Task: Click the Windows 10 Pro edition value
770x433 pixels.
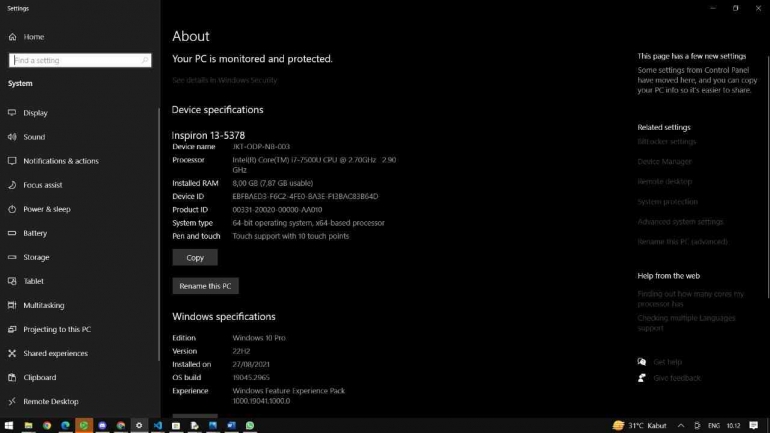Action: (259, 338)
